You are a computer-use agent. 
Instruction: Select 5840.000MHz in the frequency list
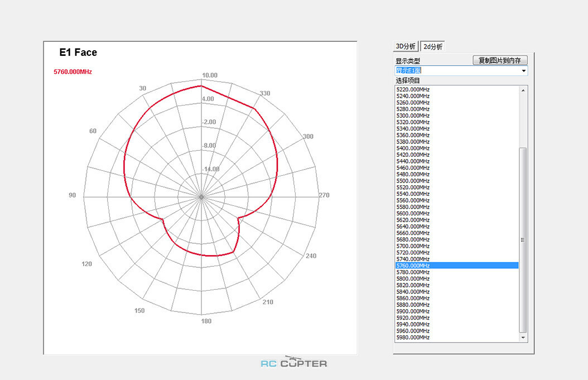click(457, 292)
